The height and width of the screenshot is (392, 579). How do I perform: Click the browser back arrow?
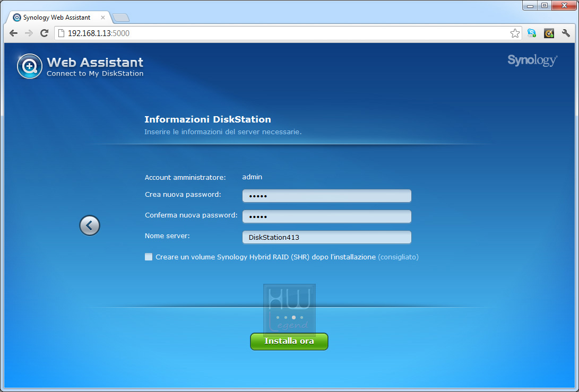(13, 33)
